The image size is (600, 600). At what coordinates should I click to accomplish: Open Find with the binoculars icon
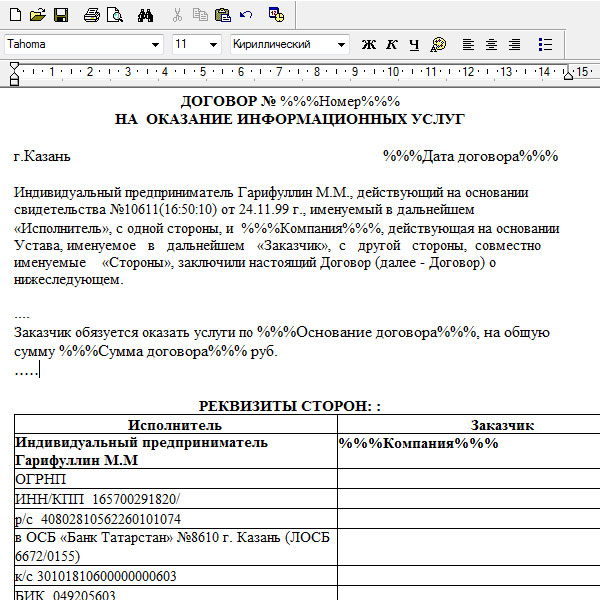146,15
